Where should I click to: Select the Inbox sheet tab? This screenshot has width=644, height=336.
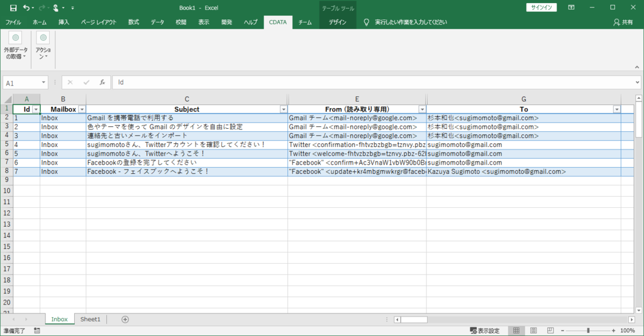click(x=60, y=319)
